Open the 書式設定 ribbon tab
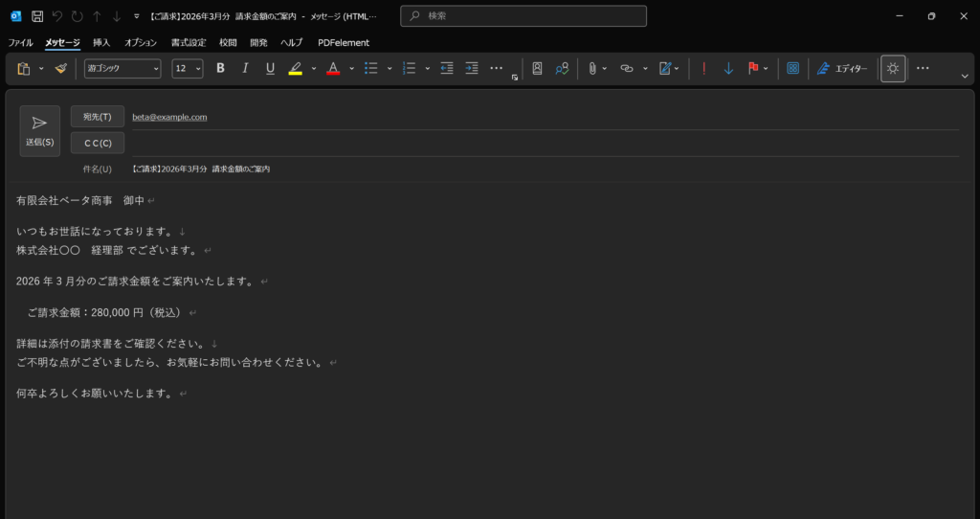This screenshot has width=980, height=519. [189, 43]
